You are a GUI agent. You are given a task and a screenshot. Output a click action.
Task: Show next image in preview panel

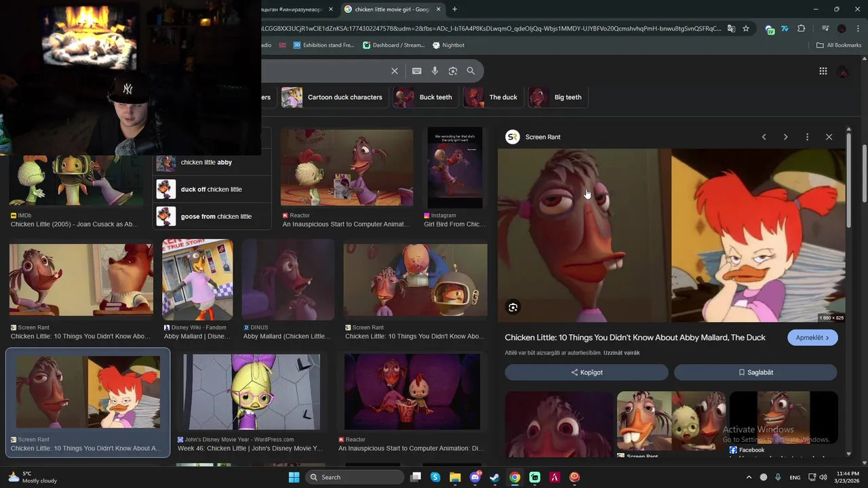[x=785, y=137]
